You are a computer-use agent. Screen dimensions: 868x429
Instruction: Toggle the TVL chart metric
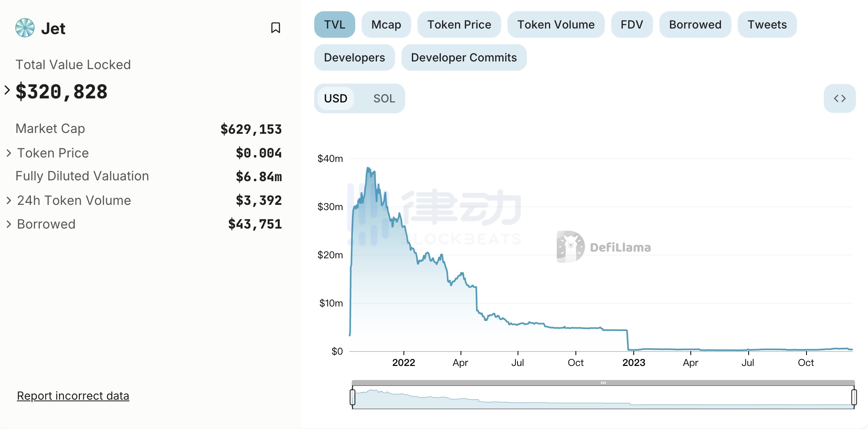point(334,25)
